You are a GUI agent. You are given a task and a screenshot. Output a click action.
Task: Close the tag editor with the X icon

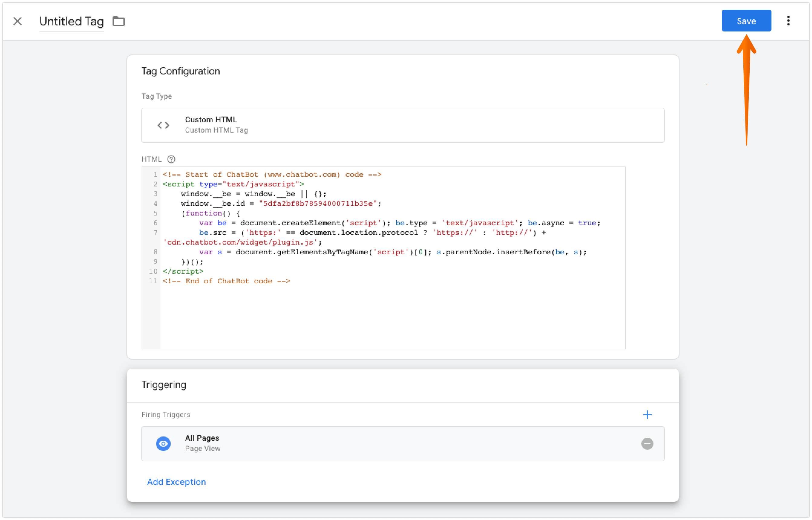pos(18,21)
